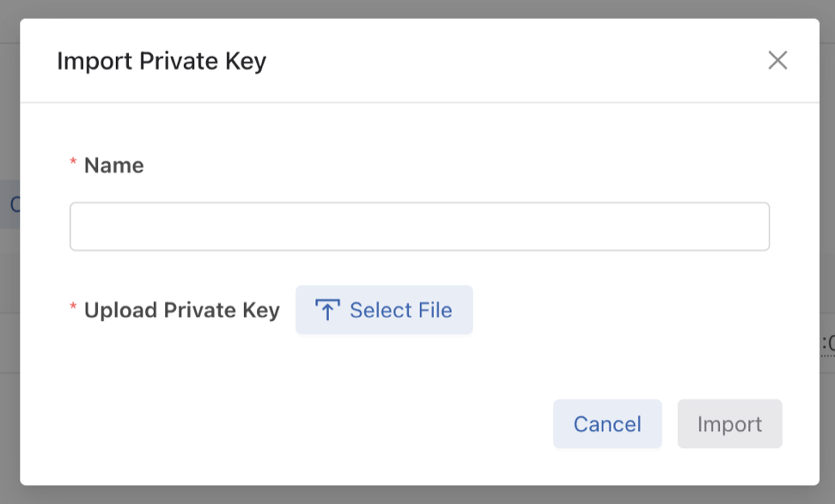Click the word Name above the text box
The image size is (835, 504).
[x=113, y=165]
